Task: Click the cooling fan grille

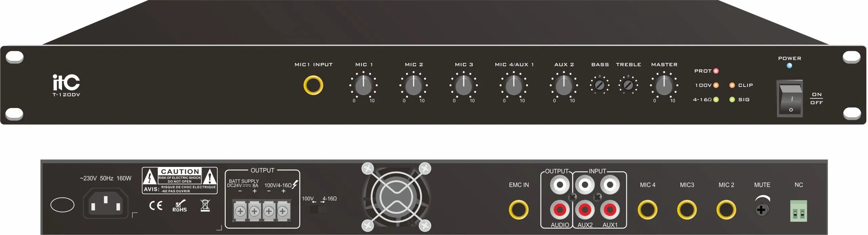Action: [396, 197]
